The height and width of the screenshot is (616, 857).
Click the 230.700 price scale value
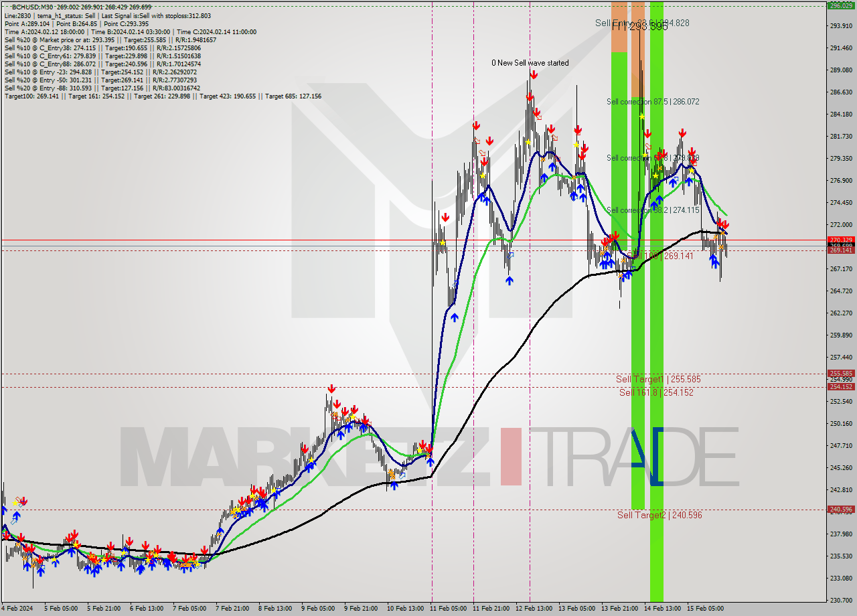(841, 600)
